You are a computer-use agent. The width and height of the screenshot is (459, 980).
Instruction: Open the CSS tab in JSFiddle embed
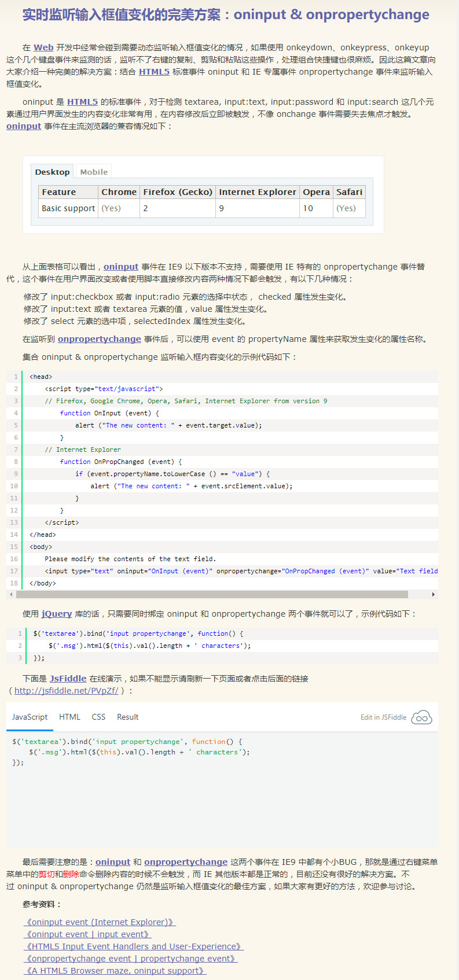[x=98, y=717]
